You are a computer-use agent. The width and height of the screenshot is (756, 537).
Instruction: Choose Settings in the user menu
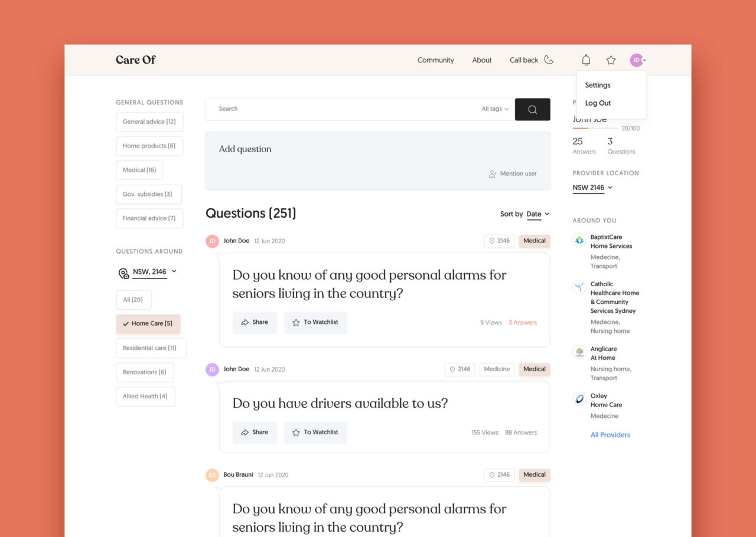click(598, 85)
